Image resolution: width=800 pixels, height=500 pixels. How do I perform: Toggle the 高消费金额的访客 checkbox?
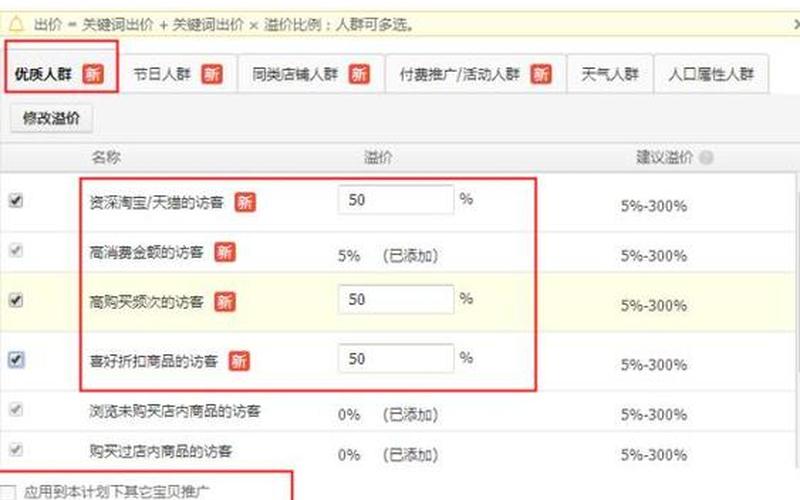tap(16, 250)
